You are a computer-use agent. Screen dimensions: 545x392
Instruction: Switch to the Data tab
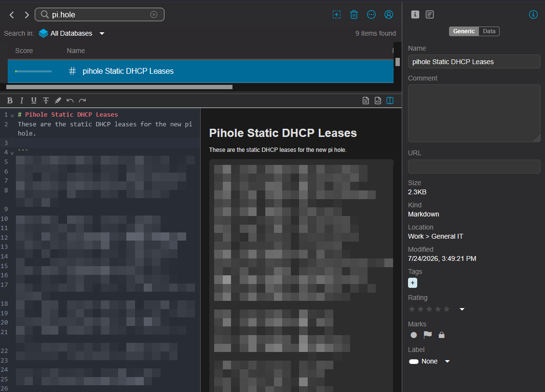[x=489, y=31]
